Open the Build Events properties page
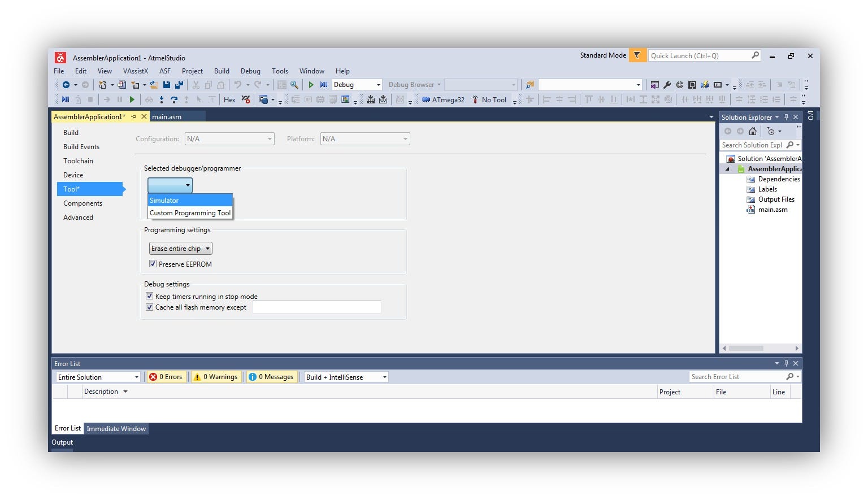The image size is (868, 500). 81,147
